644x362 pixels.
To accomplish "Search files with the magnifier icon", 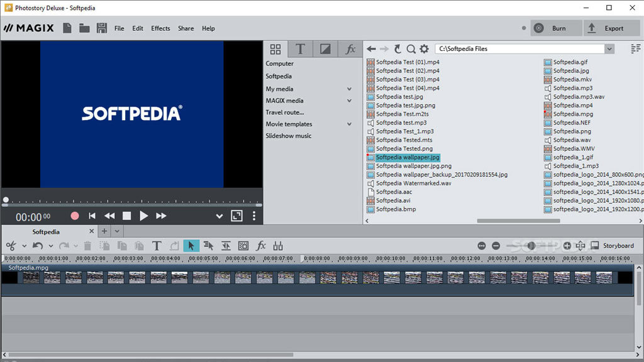I will [x=411, y=49].
